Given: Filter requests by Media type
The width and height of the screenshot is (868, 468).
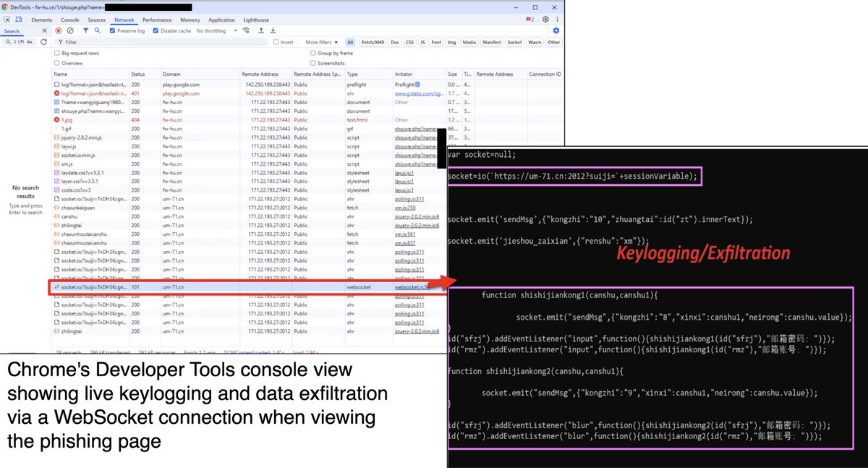Looking at the screenshot, I should [469, 42].
